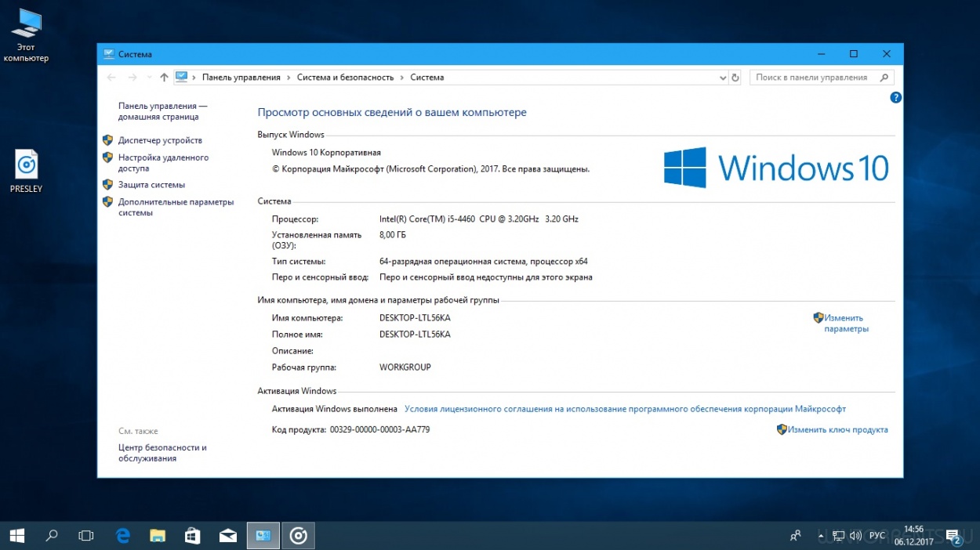Image resolution: width=980 pixels, height=550 pixels.
Task: Go up one level with up arrow
Action: [x=164, y=78]
